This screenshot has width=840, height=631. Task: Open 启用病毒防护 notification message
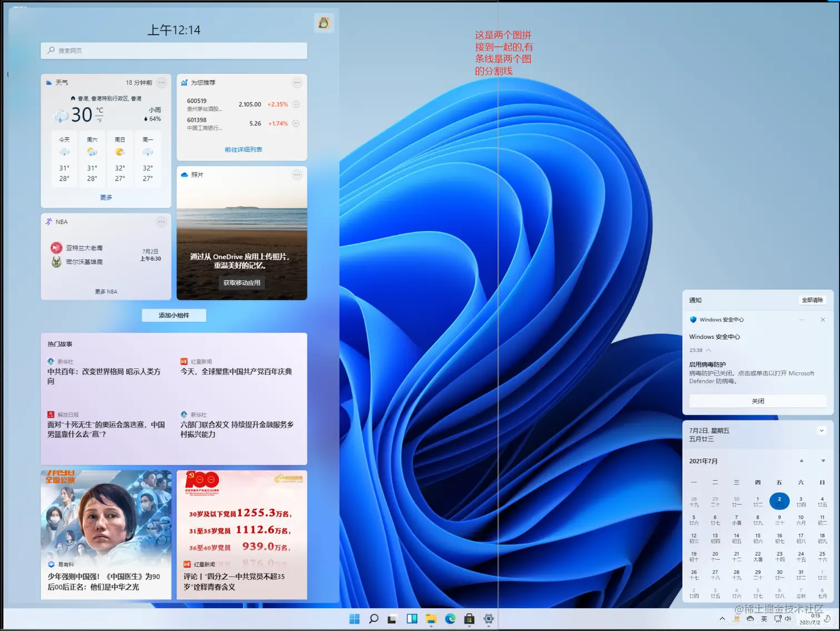[752, 373]
